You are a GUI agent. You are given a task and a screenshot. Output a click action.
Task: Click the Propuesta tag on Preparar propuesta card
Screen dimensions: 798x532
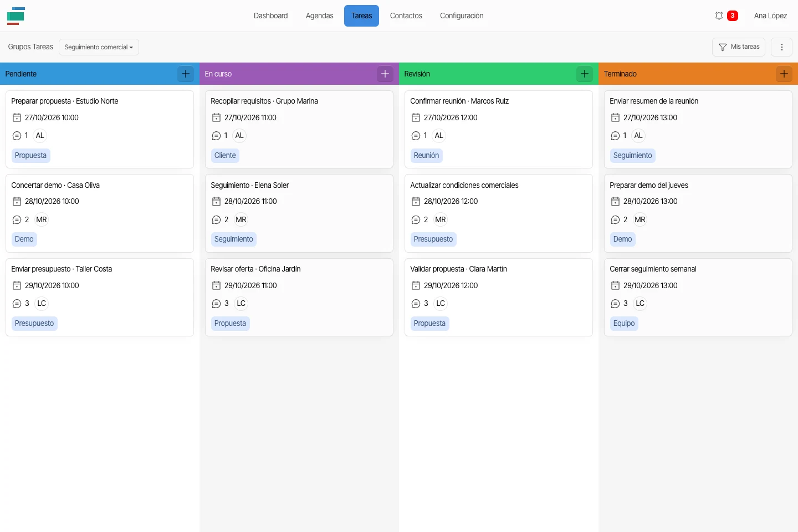[30, 156]
